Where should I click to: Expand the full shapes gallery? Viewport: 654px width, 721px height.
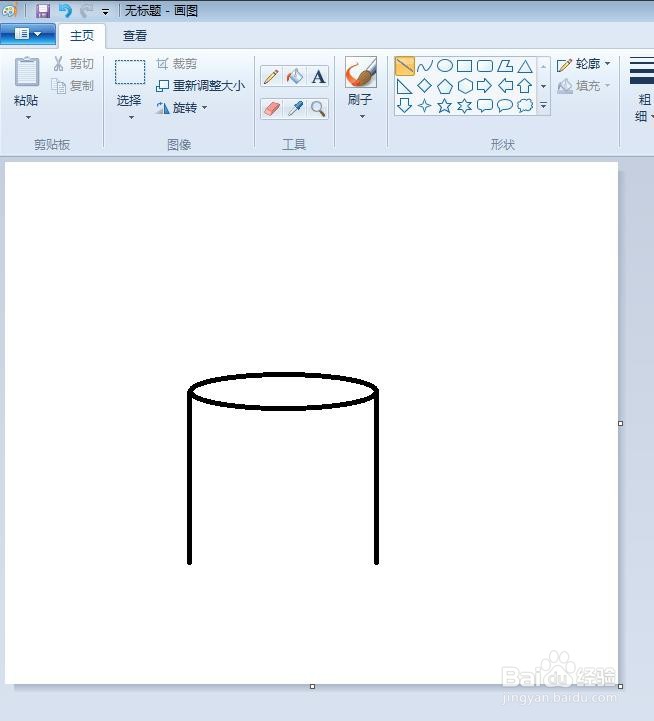point(543,106)
